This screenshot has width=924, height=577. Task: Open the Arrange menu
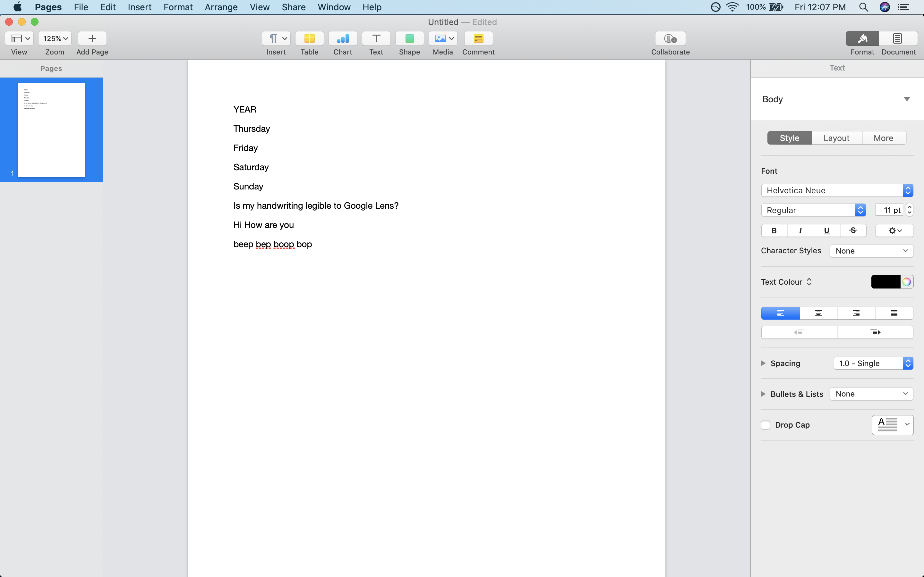221,7
